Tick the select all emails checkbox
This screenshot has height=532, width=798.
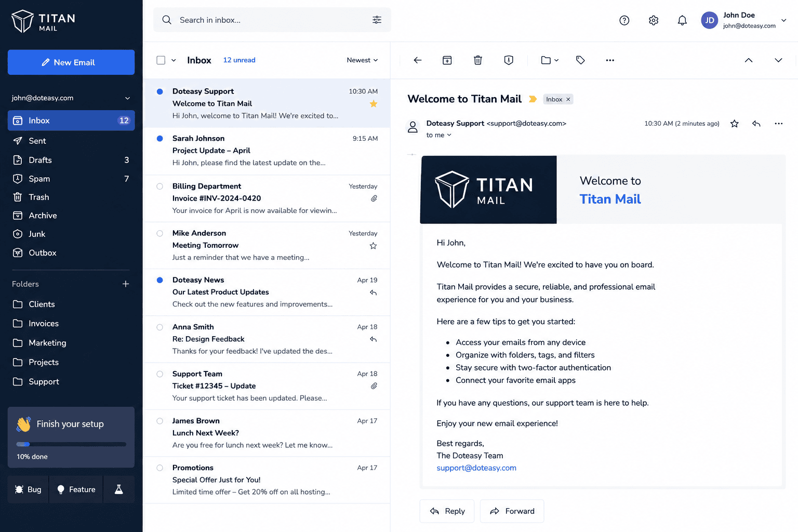[161, 60]
